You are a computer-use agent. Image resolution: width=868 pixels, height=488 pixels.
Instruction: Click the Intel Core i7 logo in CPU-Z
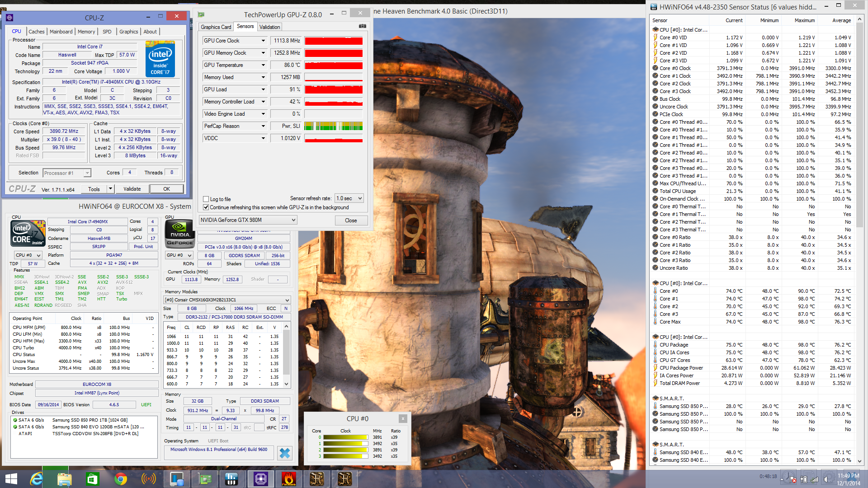[x=160, y=59]
